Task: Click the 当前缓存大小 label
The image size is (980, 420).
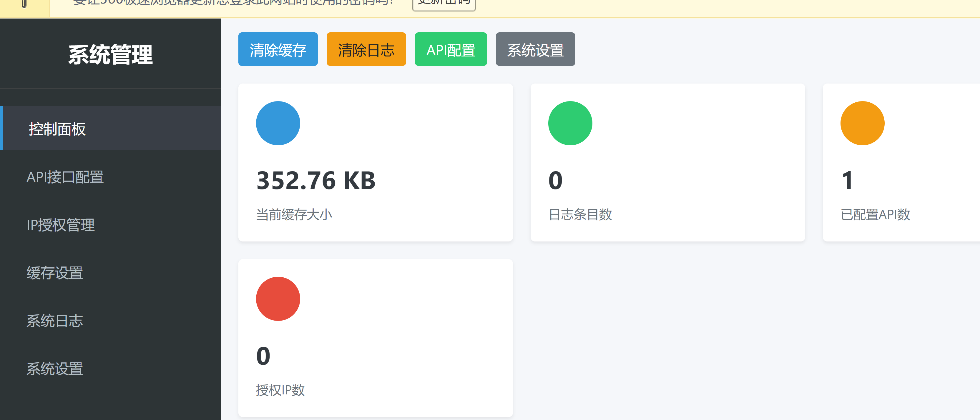Action: pyautogui.click(x=294, y=214)
